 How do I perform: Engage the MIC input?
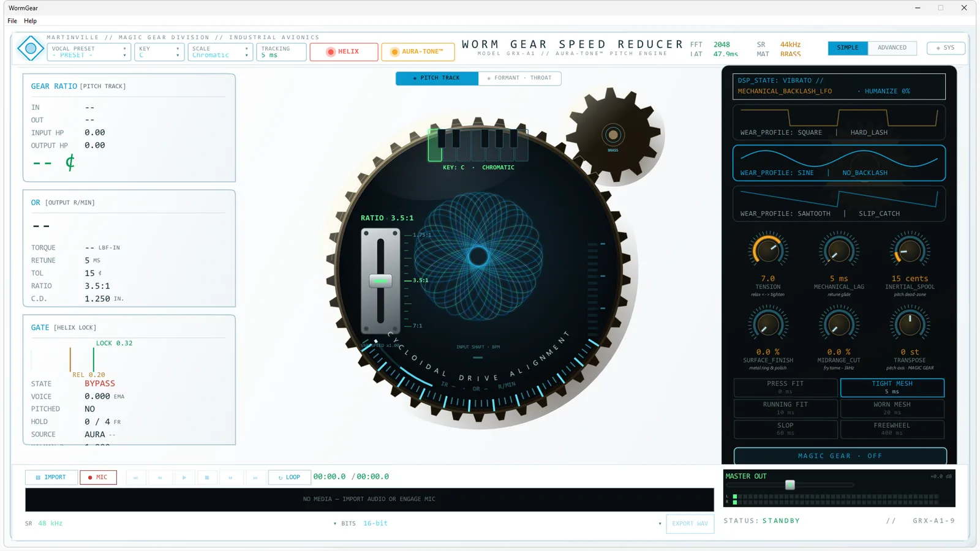[x=98, y=478]
